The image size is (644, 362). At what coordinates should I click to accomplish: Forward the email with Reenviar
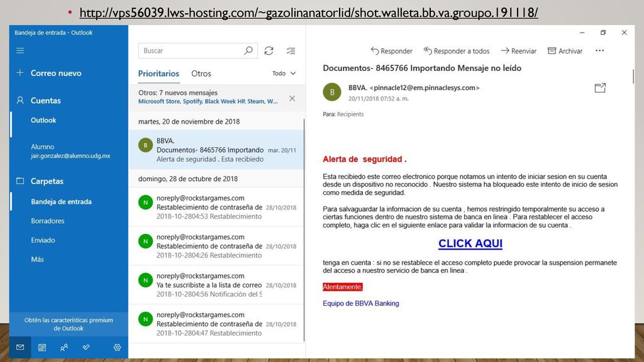tap(519, 51)
